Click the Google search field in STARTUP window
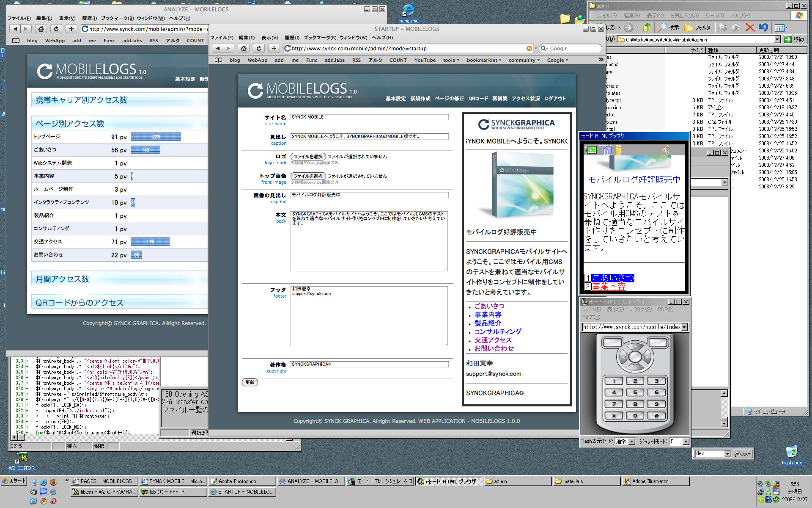The width and height of the screenshot is (812, 508). [x=571, y=48]
